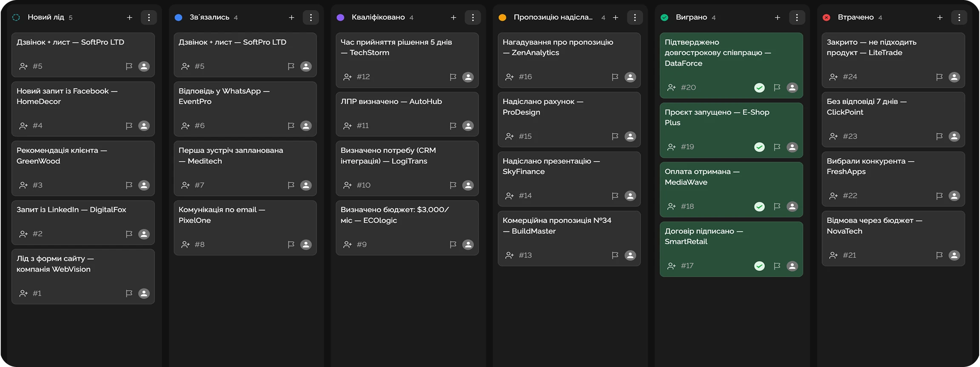This screenshot has height=367, width=980.
Task: Open the Зв'язались column three-dot menu
Action: 311,17
